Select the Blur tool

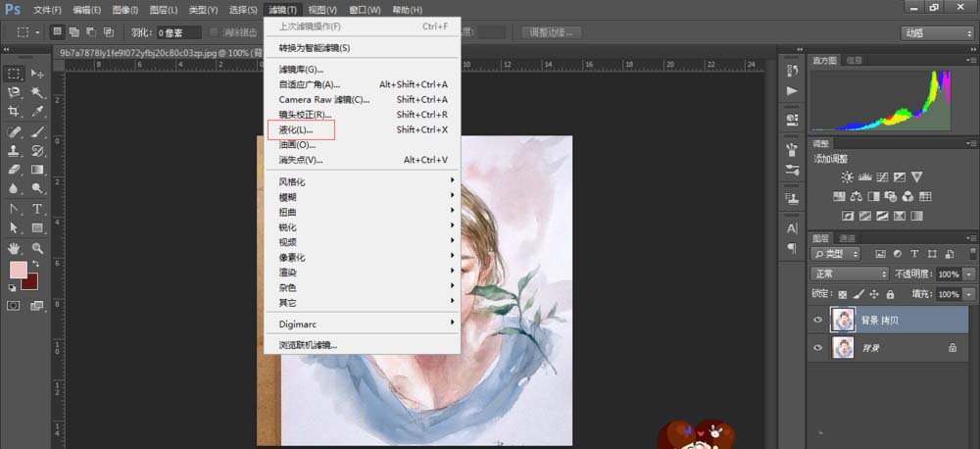click(14, 188)
